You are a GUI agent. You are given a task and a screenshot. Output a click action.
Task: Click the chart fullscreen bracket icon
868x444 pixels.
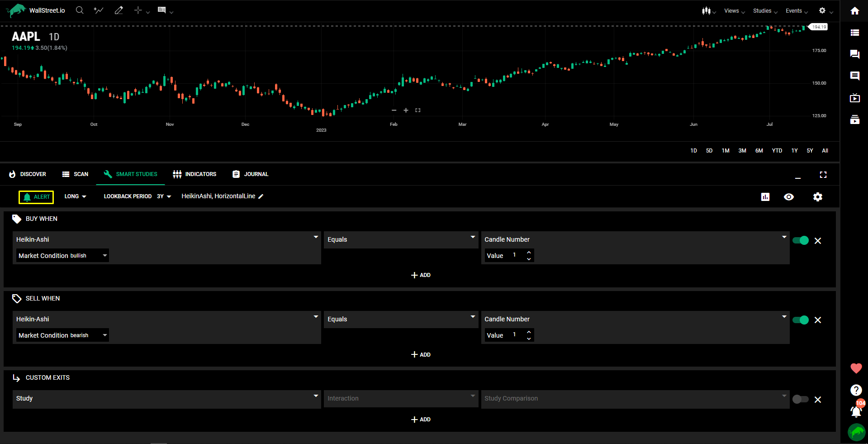pyautogui.click(x=418, y=110)
